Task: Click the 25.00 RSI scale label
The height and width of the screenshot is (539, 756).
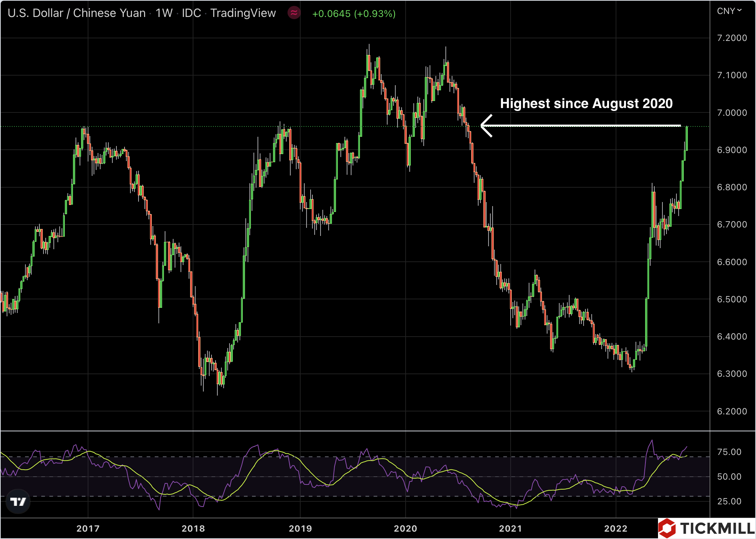Action: point(729,501)
